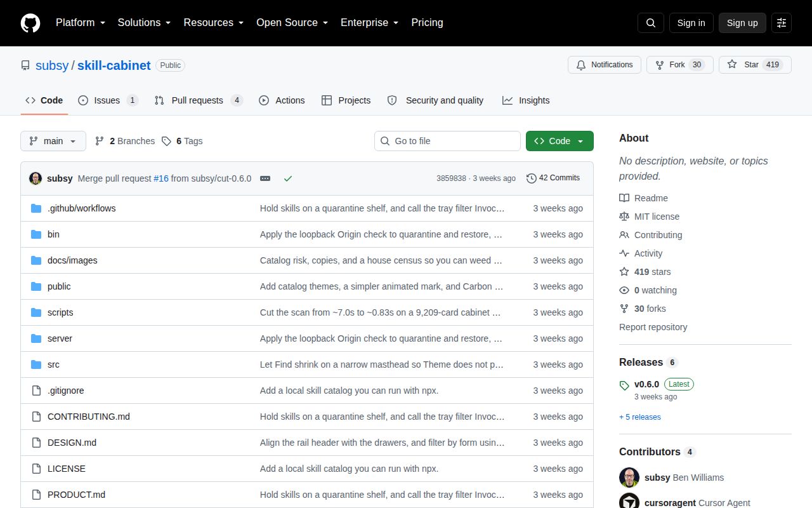Click the Sign in button
The image size is (812, 508).
(x=691, y=23)
